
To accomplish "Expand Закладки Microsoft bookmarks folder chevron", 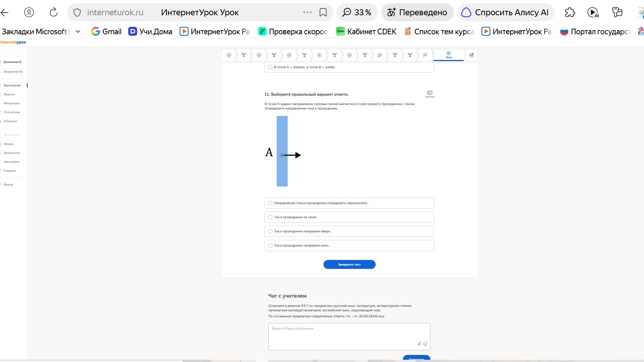I will point(78,32).
